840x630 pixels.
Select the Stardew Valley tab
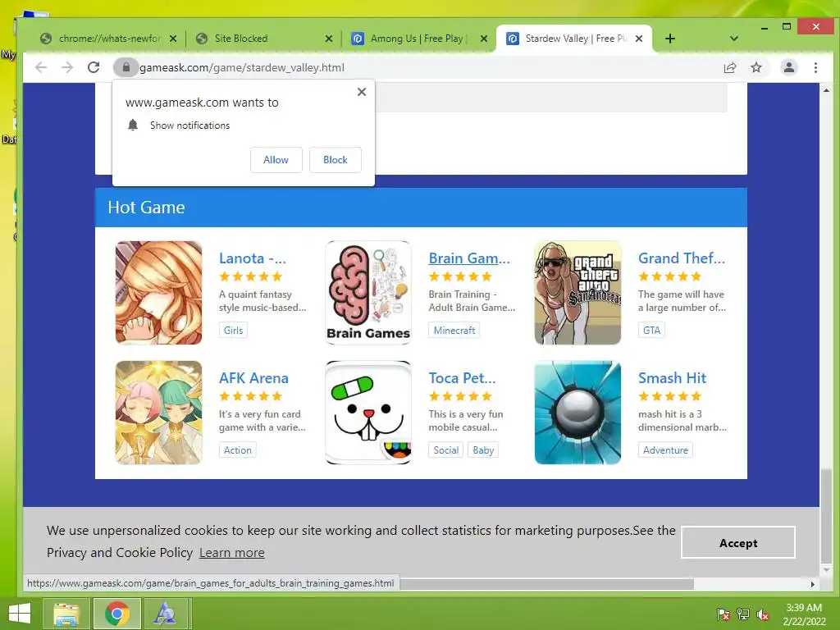[574, 39]
